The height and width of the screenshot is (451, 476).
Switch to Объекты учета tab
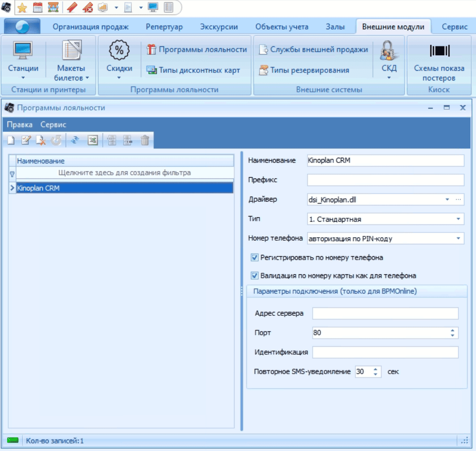tap(282, 27)
